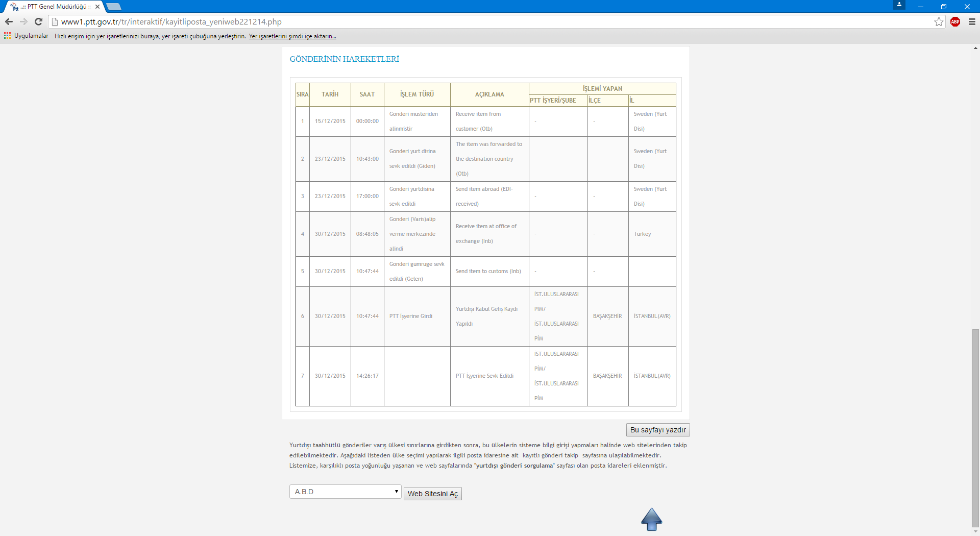Click the Bu sayfayı yazdır button

coord(658,430)
